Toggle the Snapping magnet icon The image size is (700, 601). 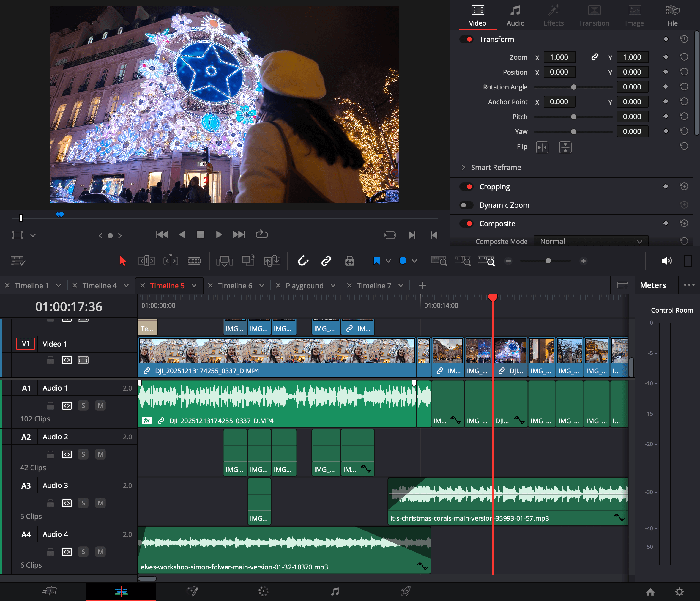303,261
